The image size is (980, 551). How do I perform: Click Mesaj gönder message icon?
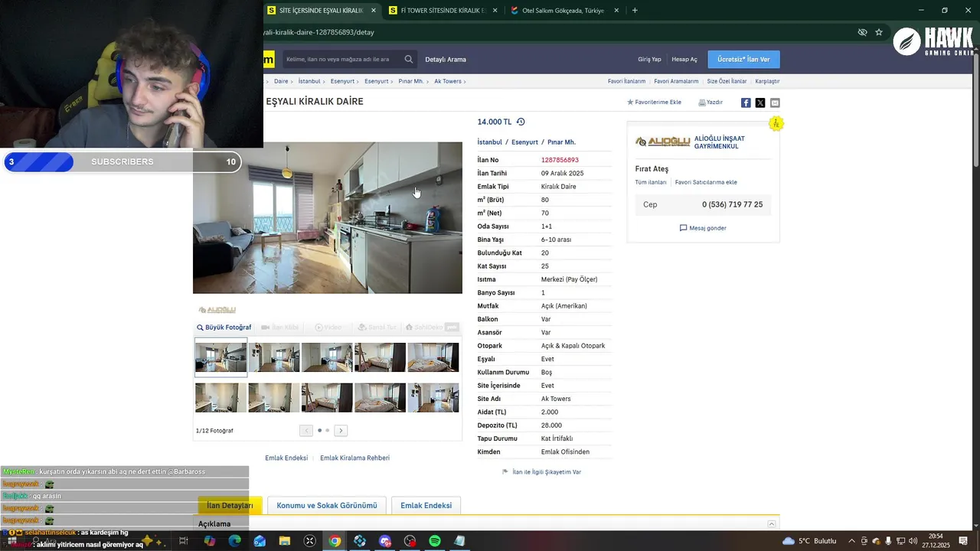(684, 228)
